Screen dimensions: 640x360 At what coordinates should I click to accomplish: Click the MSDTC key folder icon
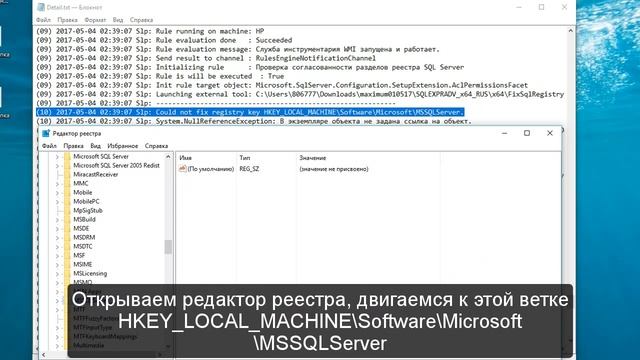pos(67,247)
